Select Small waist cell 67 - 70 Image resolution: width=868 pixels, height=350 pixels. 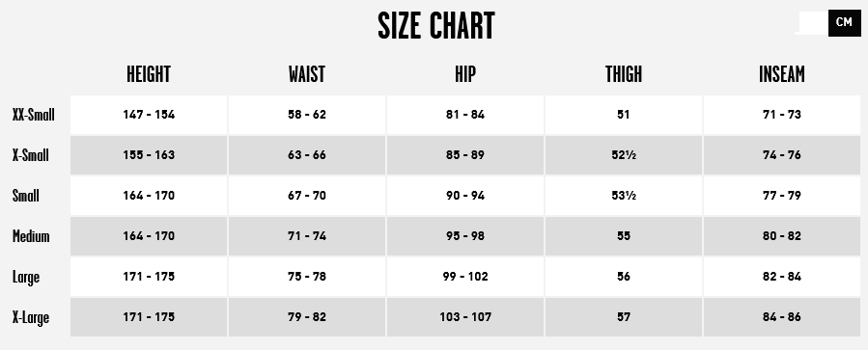pyautogui.click(x=307, y=195)
